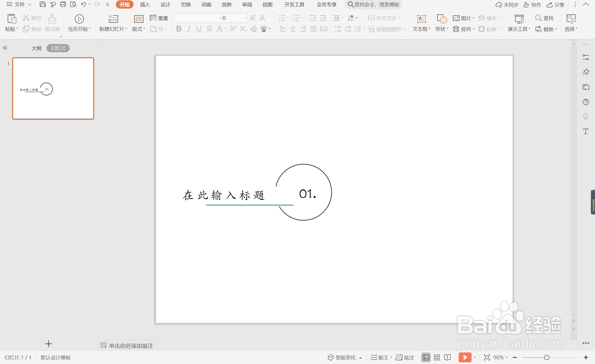
Task: Open the Animation (动画) ribbon tab
Action: pos(206,5)
